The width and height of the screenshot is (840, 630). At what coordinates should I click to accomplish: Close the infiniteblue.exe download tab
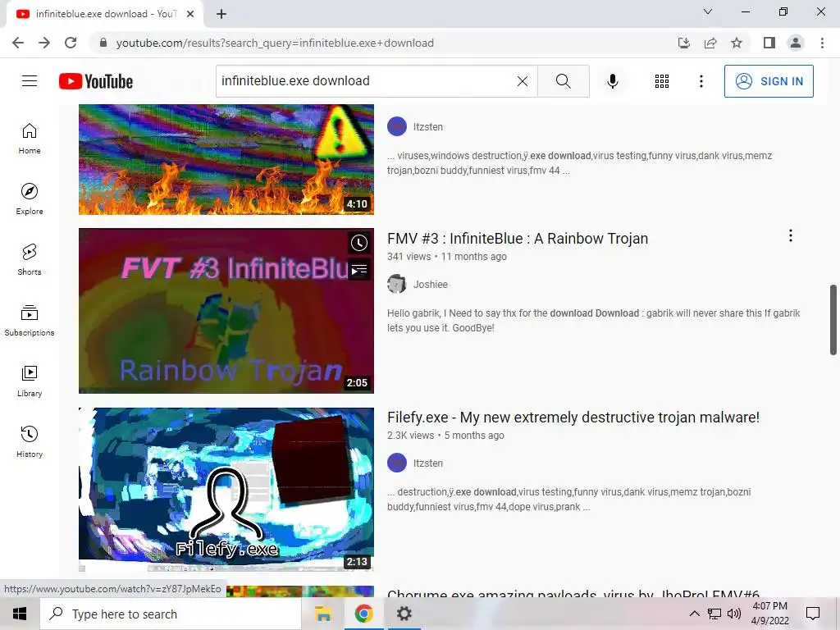click(x=190, y=14)
